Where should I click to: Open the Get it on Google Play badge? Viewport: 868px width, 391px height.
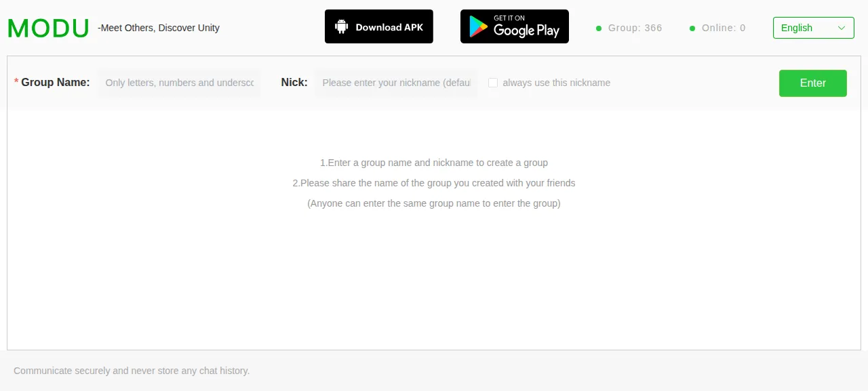(515, 26)
